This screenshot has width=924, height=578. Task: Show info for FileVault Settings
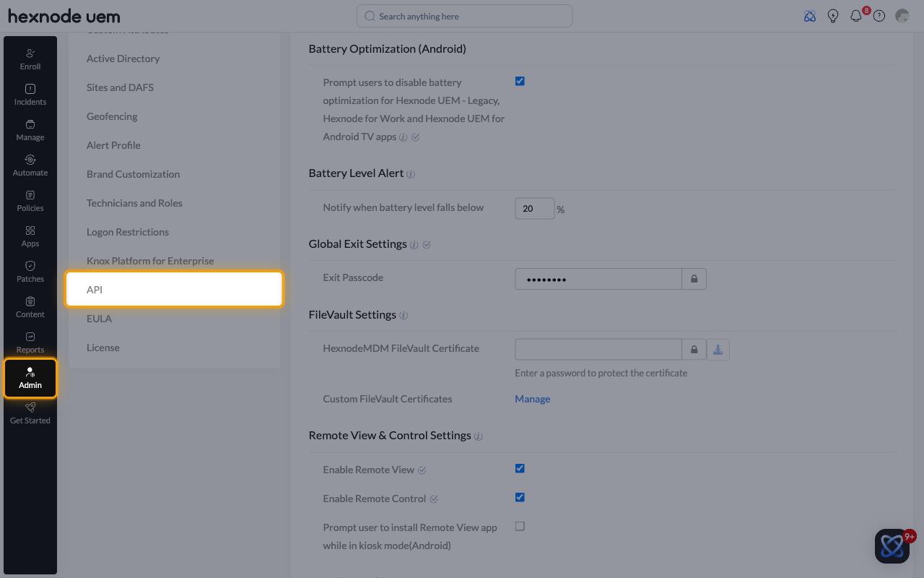[x=404, y=316]
